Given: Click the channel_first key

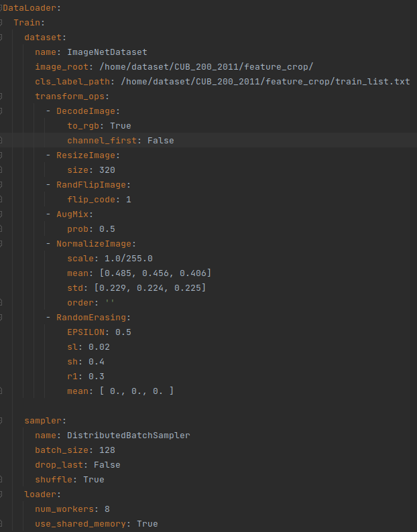Looking at the screenshot, I should pyautogui.click(x=102, y=141).
